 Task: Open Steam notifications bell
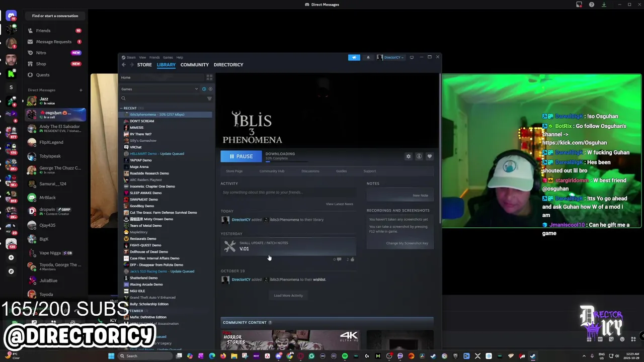pos(368,57)
